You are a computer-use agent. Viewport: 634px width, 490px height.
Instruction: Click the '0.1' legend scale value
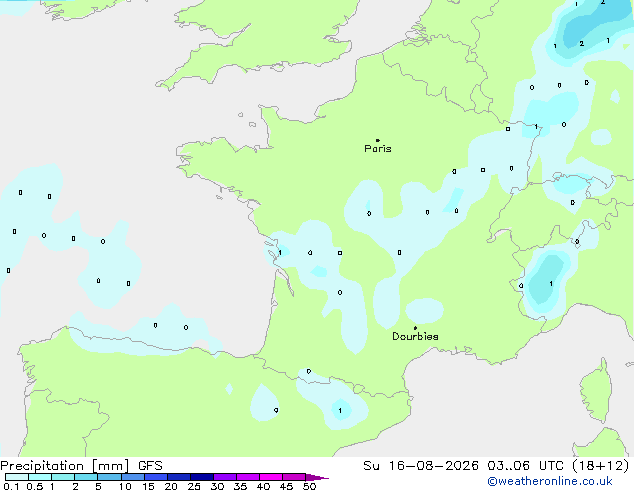point(11,486)
